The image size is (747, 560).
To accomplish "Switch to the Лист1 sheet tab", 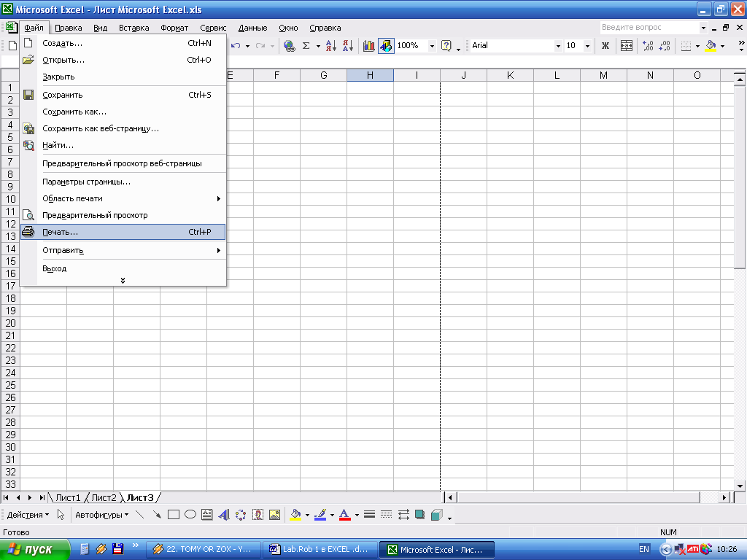I will point(68,497).
